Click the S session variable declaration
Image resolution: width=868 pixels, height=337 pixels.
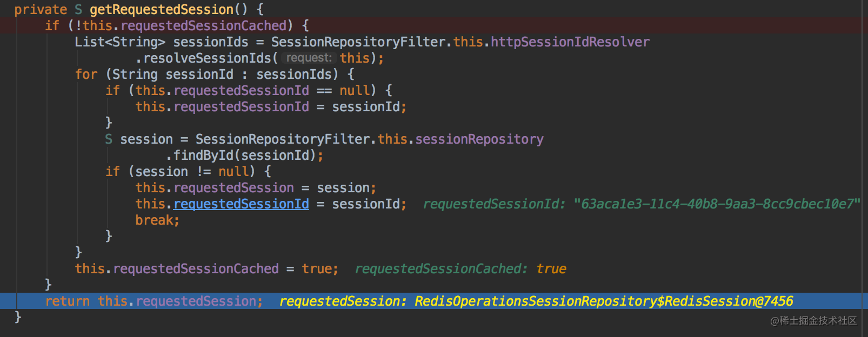click(139, 139)
